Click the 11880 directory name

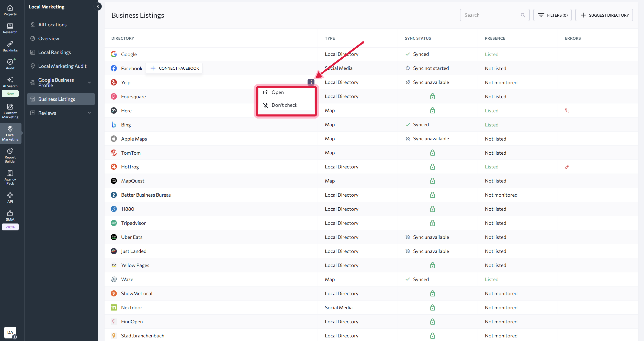point(128,209)
